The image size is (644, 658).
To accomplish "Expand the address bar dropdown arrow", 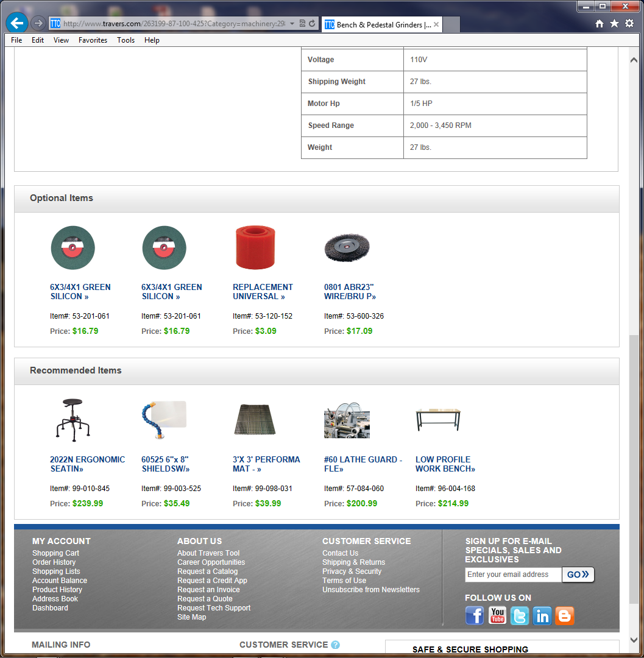I will pyautogui.click(x=292, y=24).
